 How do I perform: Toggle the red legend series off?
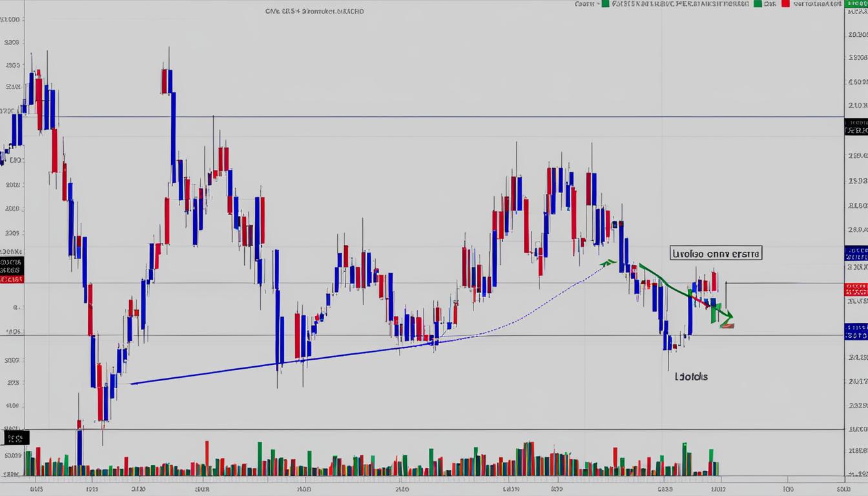click(785, 3)
